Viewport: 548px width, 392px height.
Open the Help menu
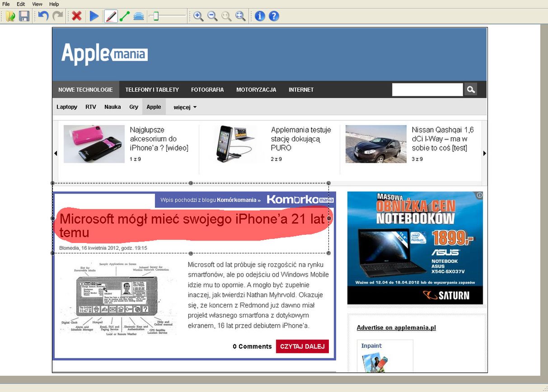54,4
